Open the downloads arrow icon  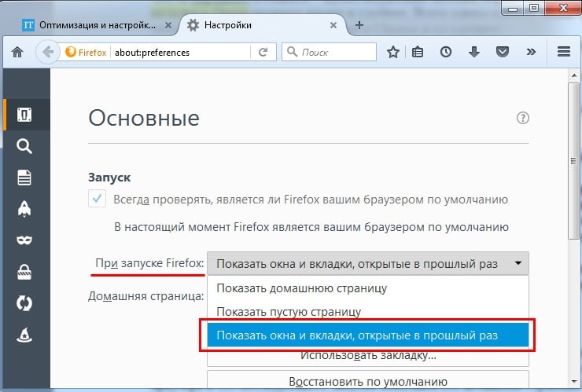[474, 53]
